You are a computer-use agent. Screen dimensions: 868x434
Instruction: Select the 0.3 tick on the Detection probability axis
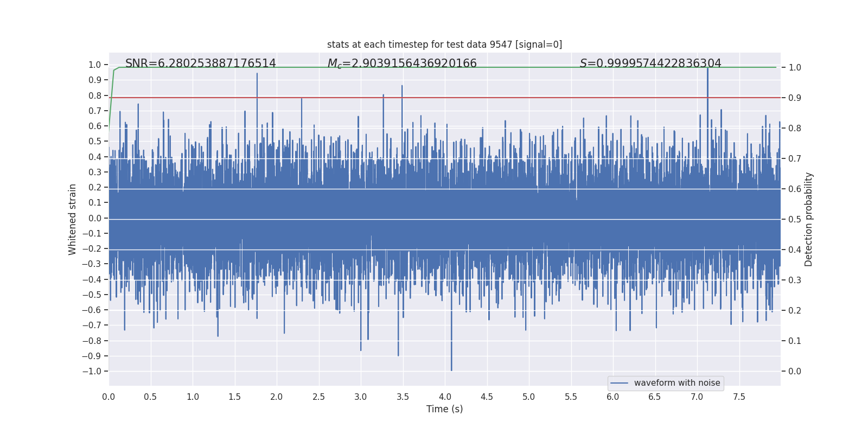tap(795, 280)
